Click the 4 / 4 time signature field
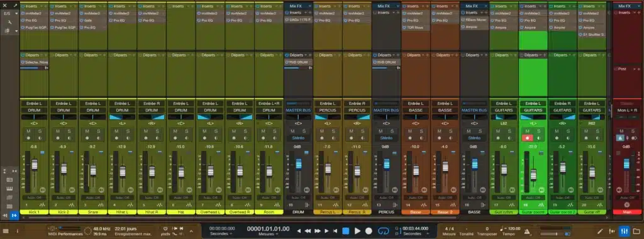Screen dimensions: 644x239 pos(450,229)
